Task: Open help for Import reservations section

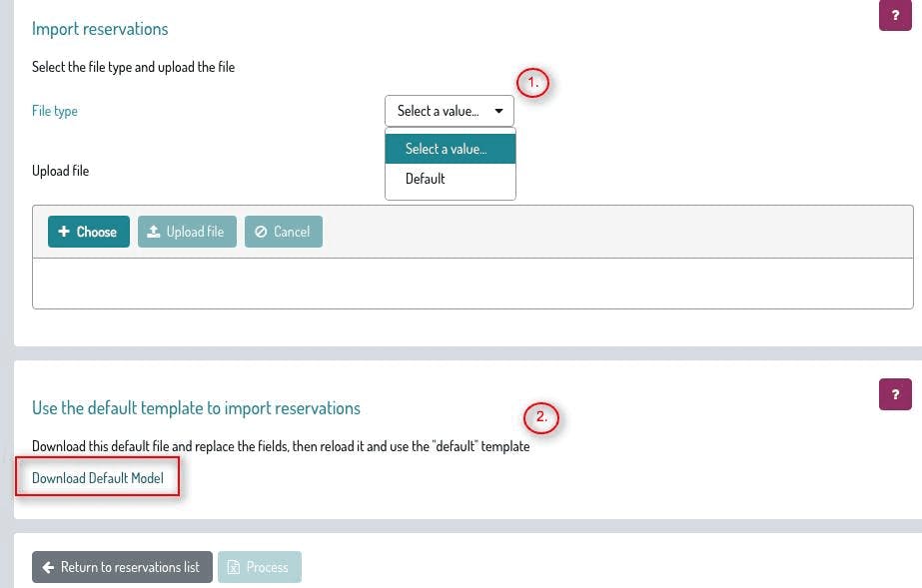Action: coord(895,16)
